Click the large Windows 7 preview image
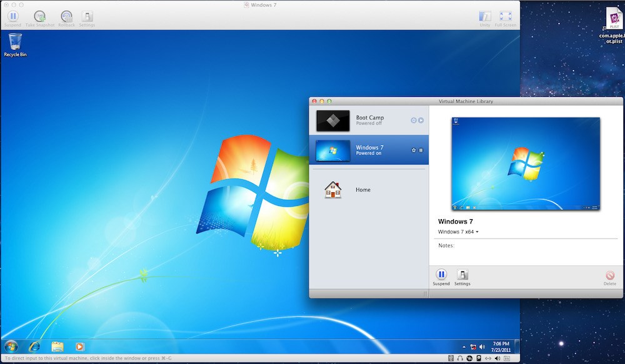This screenshot has height=364, width=625. (x=526, y=164)
